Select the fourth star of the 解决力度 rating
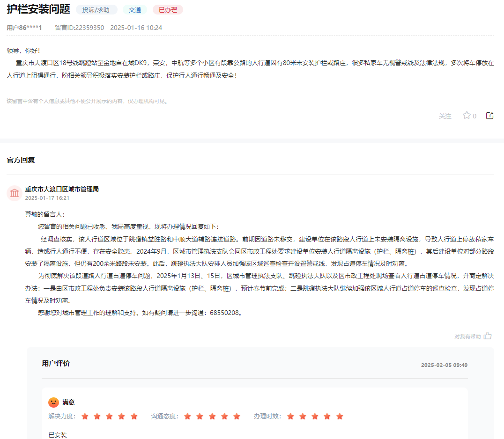Image resolution: width=504 pixels, height=439 pixels. pos(122,416)
